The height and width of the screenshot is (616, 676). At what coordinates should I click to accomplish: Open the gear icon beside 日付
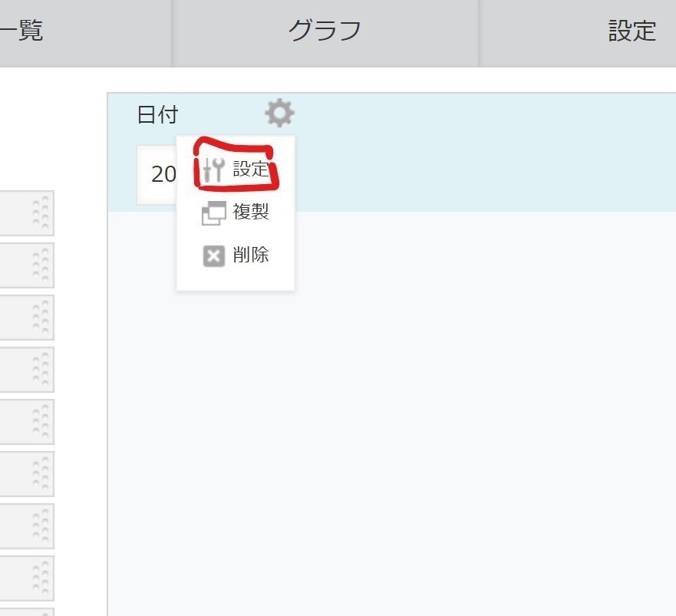point(279,113)
